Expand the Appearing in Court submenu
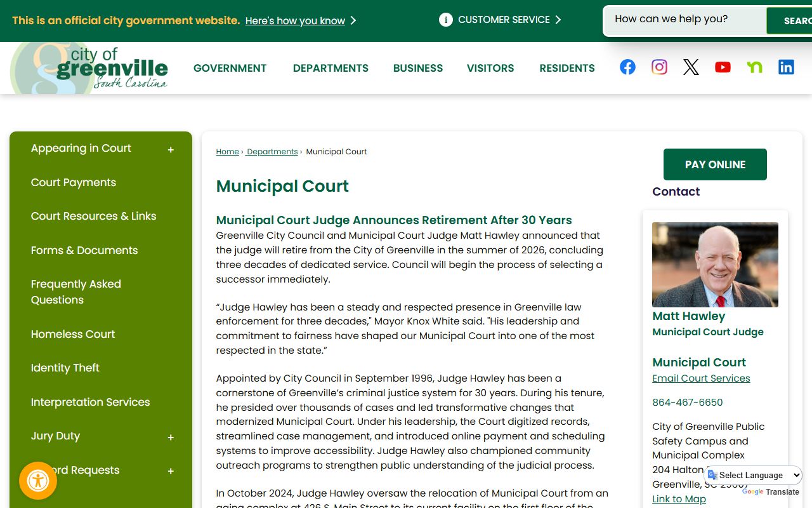The width and height of the screenshot is (812, 508). pos(171,150)
